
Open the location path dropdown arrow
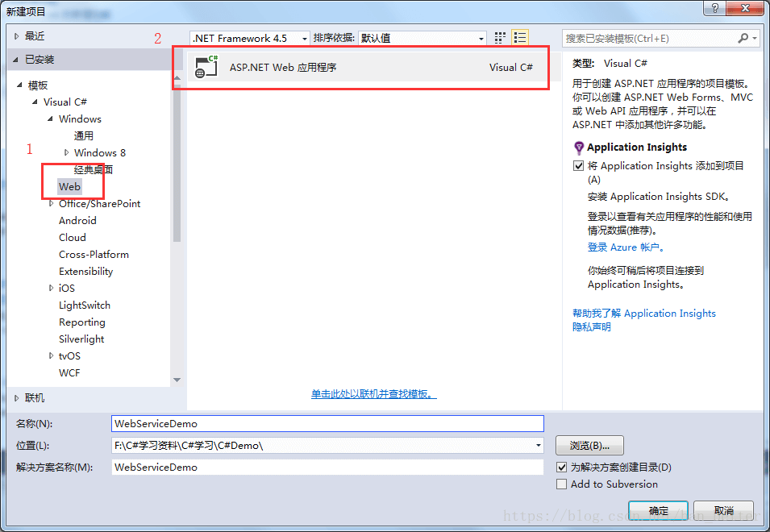(539, 445)
